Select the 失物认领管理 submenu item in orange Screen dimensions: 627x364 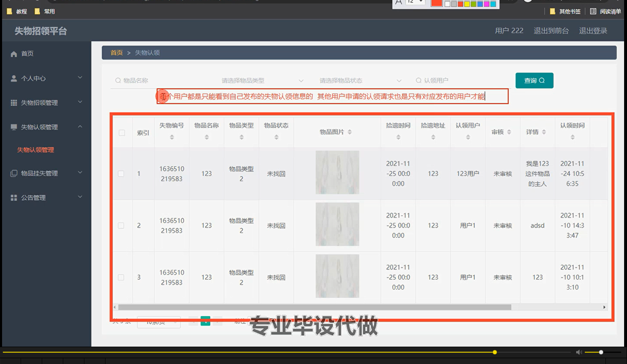pos(36,150)
